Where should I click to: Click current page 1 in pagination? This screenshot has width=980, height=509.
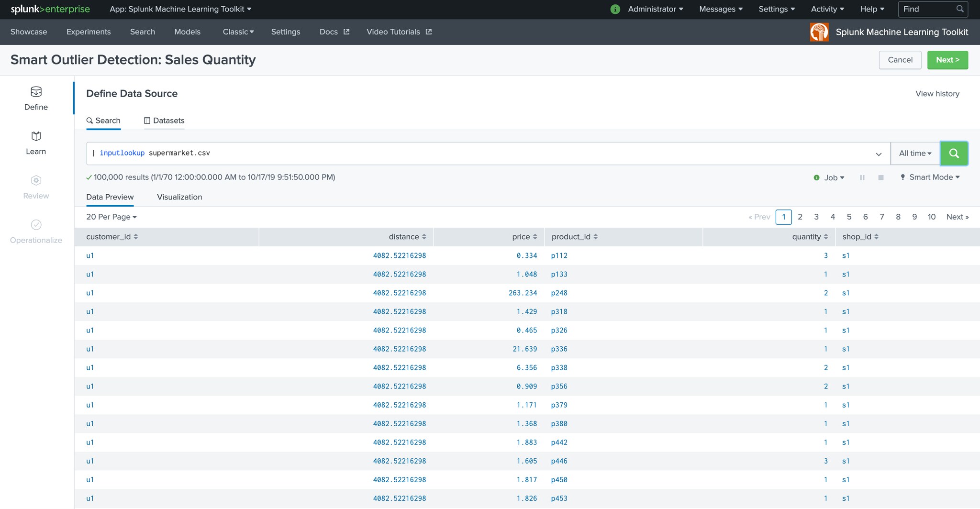coord(784,217)
